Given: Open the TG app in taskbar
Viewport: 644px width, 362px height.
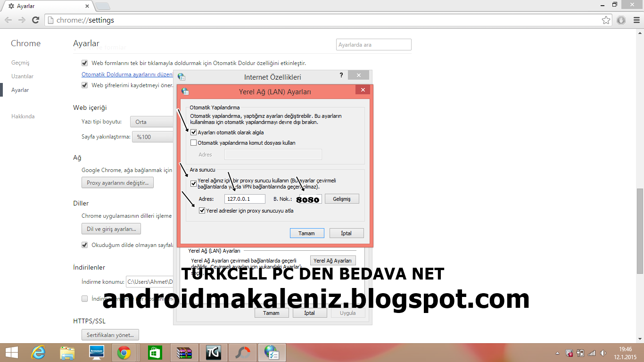Looking at the screenshot, I should pos(213,353).
